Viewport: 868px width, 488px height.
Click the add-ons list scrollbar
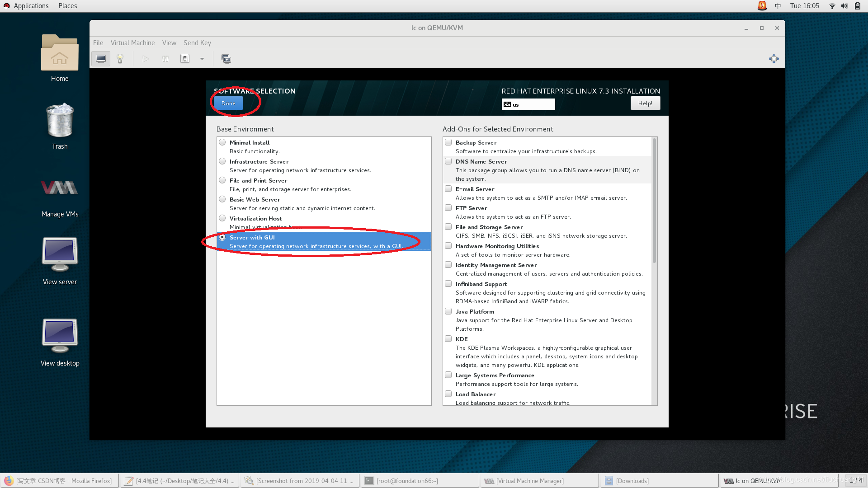coord(654,200)
